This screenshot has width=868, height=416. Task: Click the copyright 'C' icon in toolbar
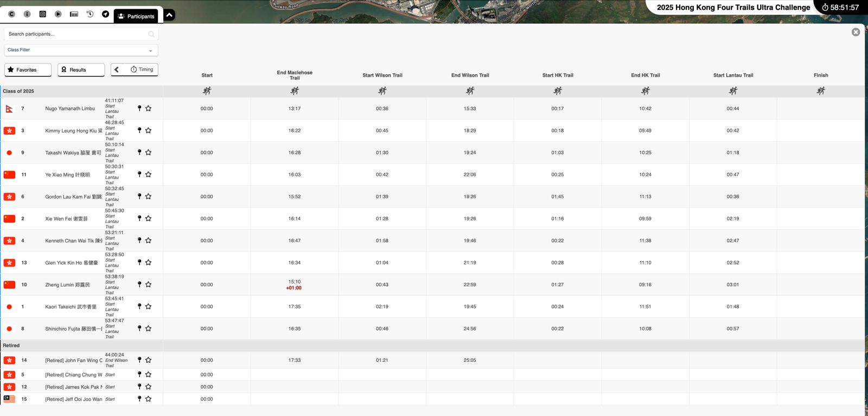(11, 14)
